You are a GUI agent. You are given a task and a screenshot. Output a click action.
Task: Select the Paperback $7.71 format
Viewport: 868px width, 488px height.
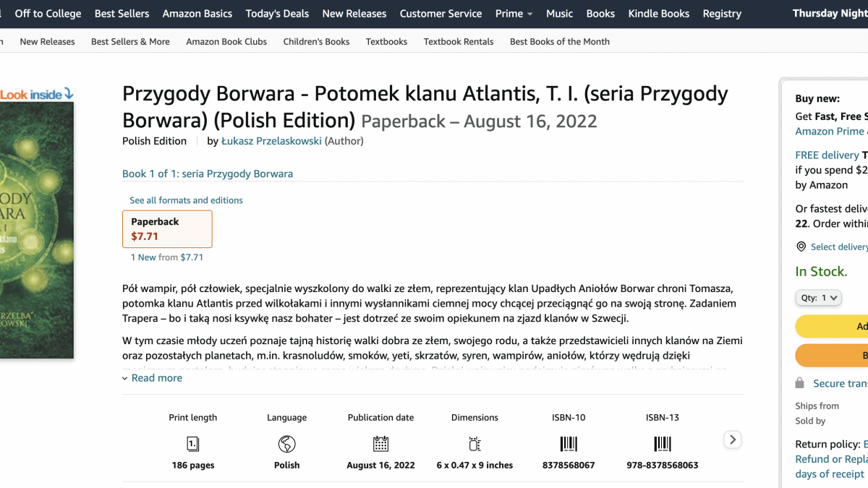[x=167, y=228]
